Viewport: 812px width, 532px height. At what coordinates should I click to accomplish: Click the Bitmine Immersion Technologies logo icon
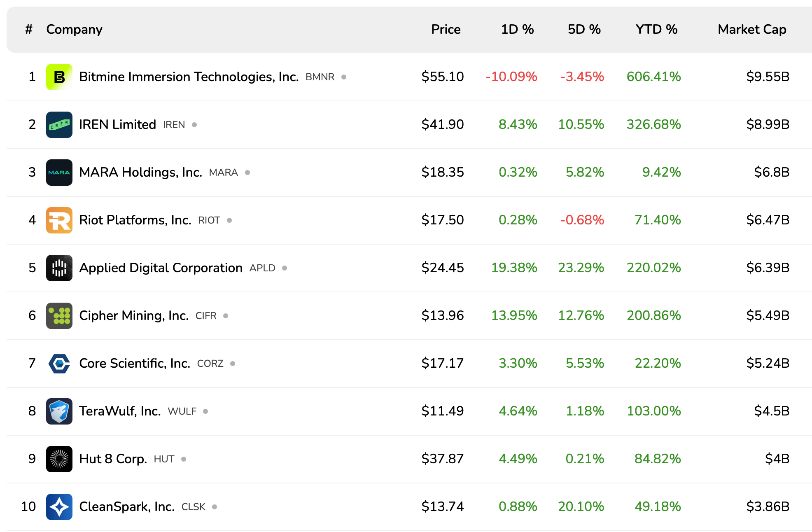tap(59, 77)
